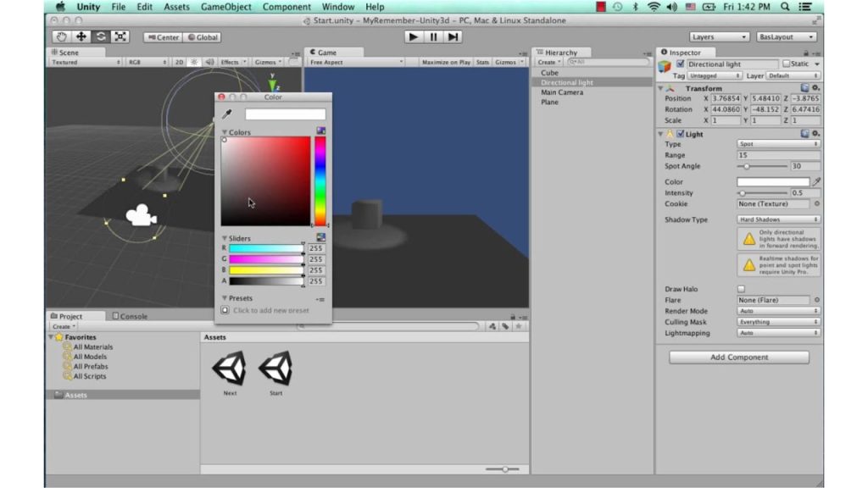Open macOS Spotlight search icon
This screenshot has height=488, width=868.
tap(785, 7)
